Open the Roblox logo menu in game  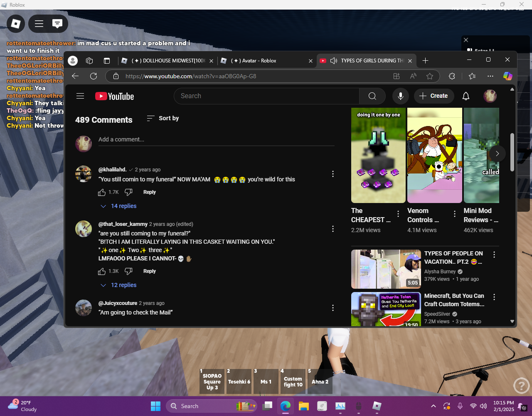click(x=16, y=24)
